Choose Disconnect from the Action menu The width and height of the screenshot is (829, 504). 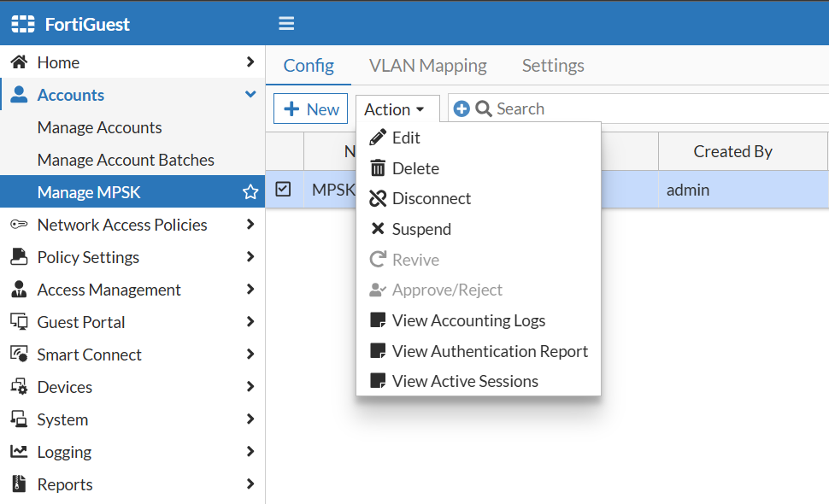tap(432, 199)
